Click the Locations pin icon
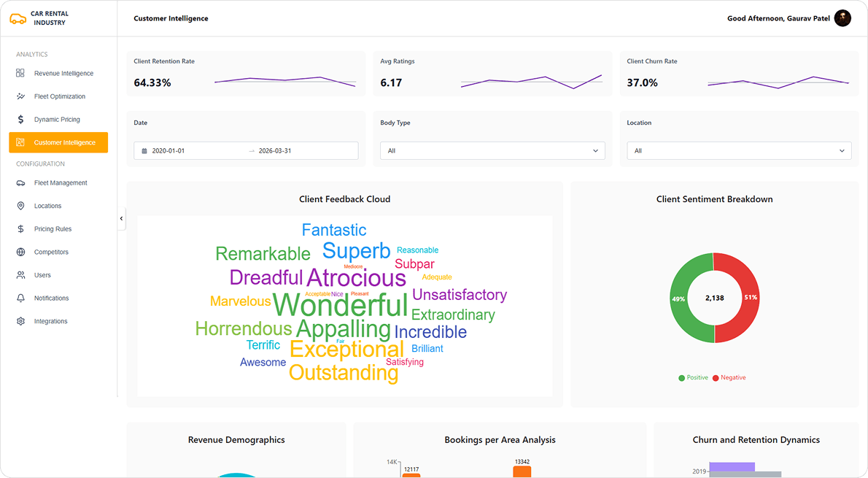Screen dimensions: 868x478 pos(20,206)
